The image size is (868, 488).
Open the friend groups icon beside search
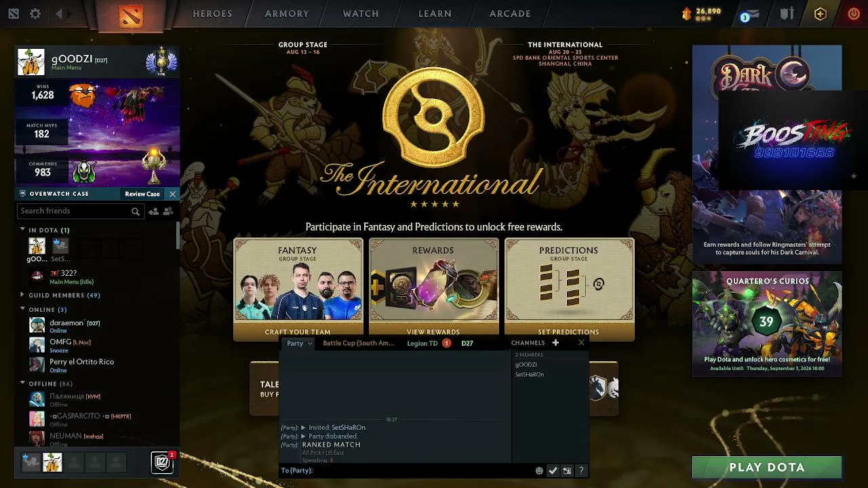click(168, 211)
